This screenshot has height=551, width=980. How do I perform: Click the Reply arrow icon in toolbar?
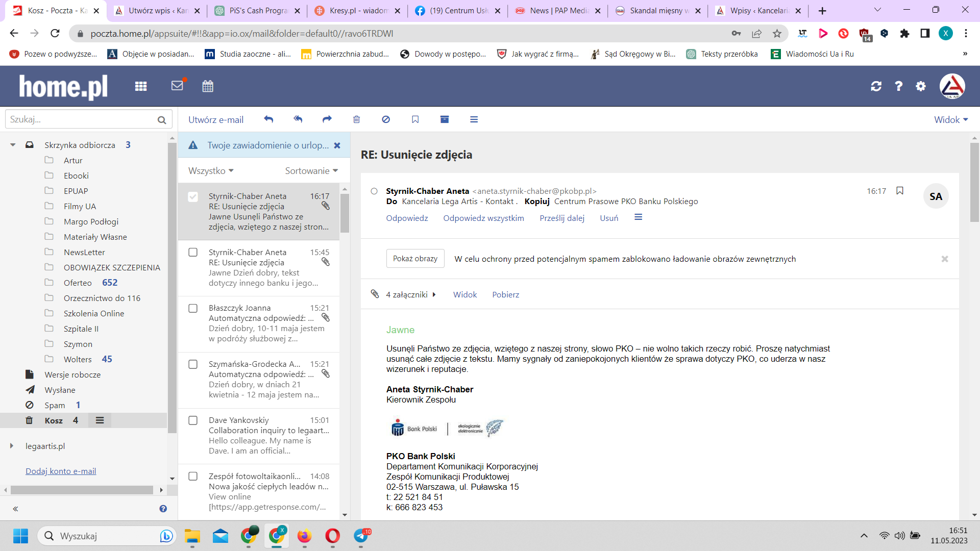(268, 119)
